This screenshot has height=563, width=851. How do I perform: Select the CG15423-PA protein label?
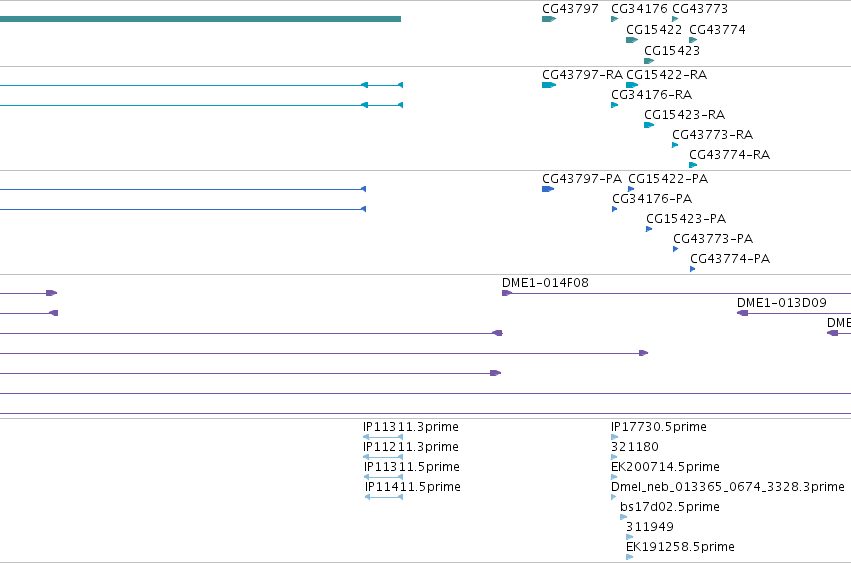click(x=685, y=219)
